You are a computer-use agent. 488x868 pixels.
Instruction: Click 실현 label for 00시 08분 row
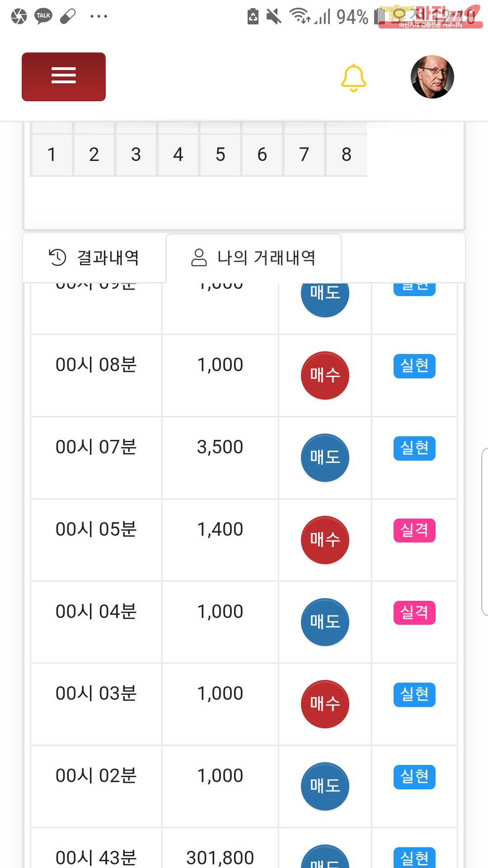click(x=414, y=366)
